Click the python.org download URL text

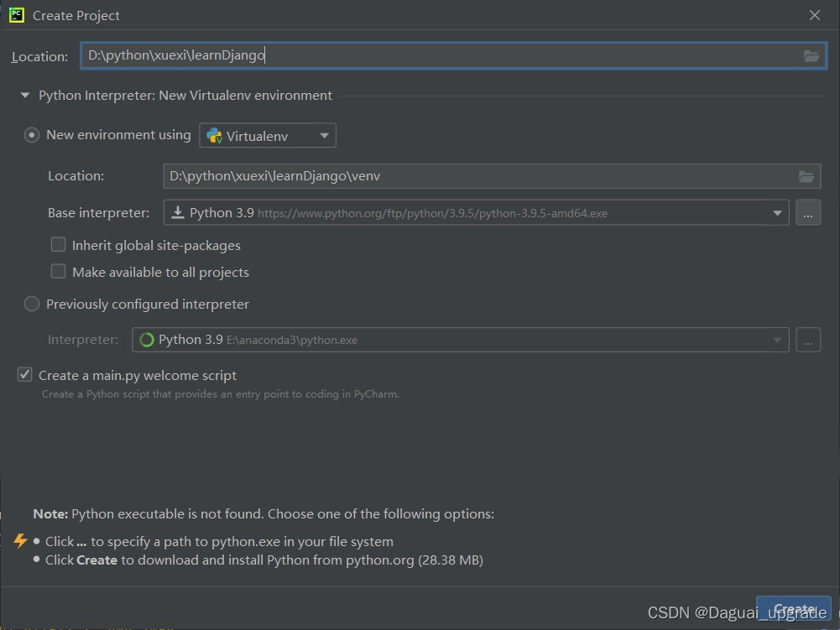(x=432, y=214)
